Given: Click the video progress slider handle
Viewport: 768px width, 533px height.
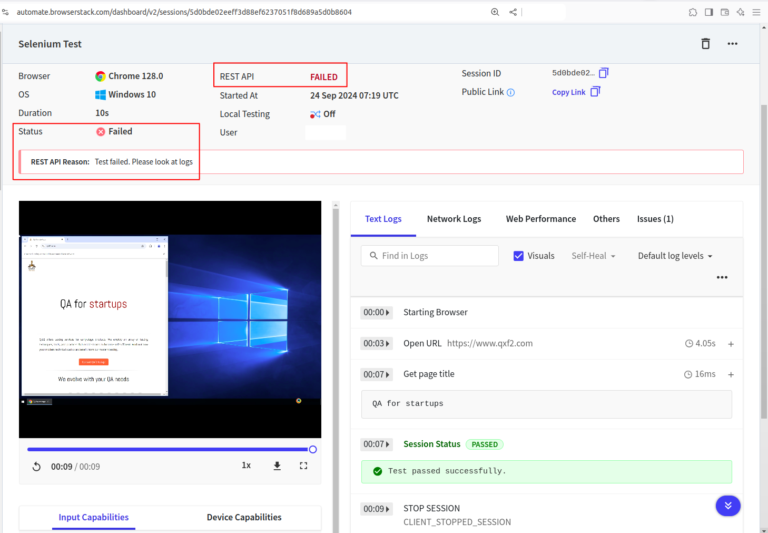Looking at the screenshot, I should 312,449.
